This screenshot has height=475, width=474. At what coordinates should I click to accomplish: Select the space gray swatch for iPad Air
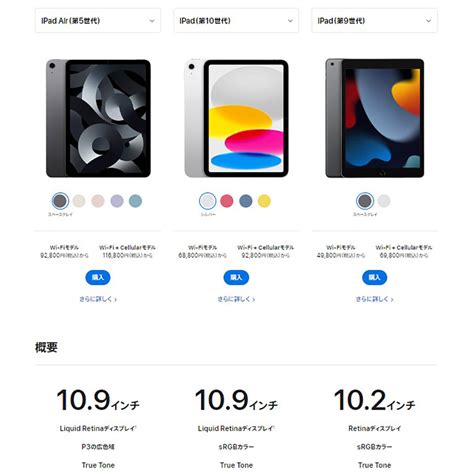(x=60, y=201)
